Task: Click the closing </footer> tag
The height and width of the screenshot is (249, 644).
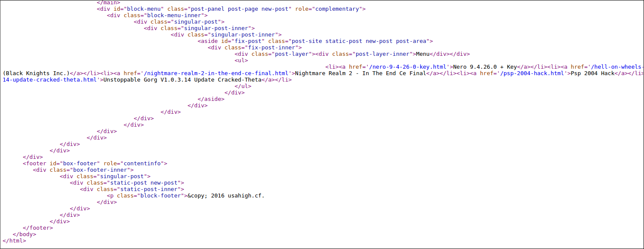Action: [38, 228]
